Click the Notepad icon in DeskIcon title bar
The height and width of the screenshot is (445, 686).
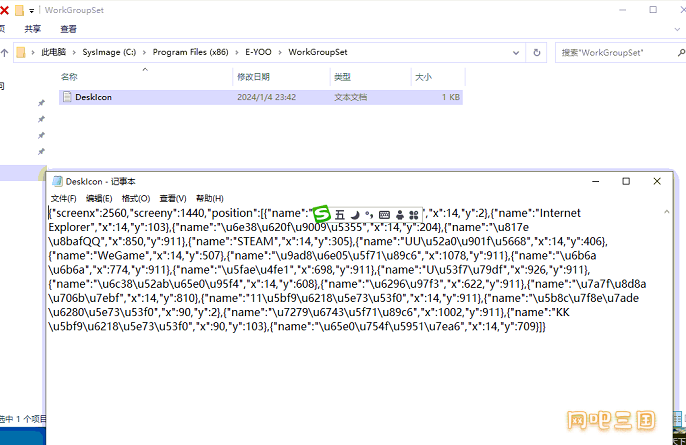click(57, 181)
